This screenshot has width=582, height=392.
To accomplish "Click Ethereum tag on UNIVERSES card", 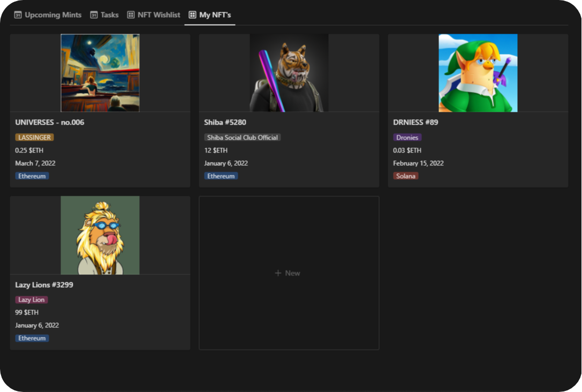I will click(32, 176).
